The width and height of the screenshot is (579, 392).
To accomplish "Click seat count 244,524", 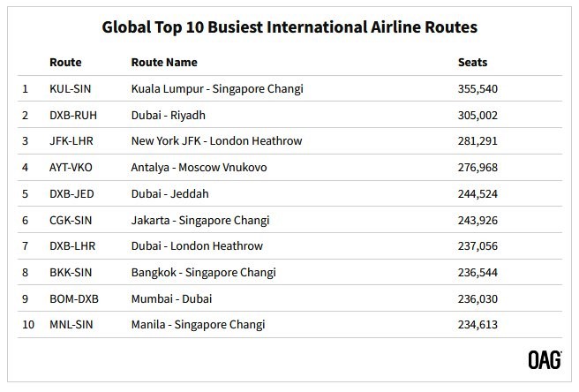I will pos(477,193).
